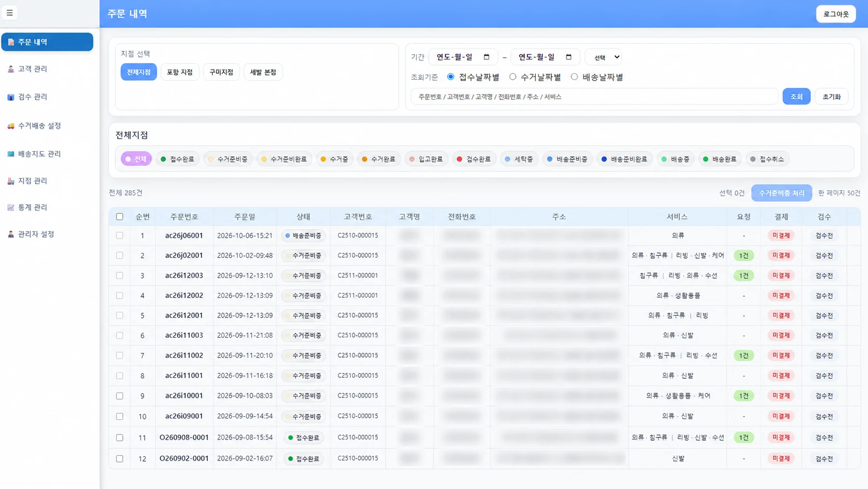This screenshot has height=489, width=868.
Task: Switch to the 구미지점 branch tab
Action: coord(221,72)
